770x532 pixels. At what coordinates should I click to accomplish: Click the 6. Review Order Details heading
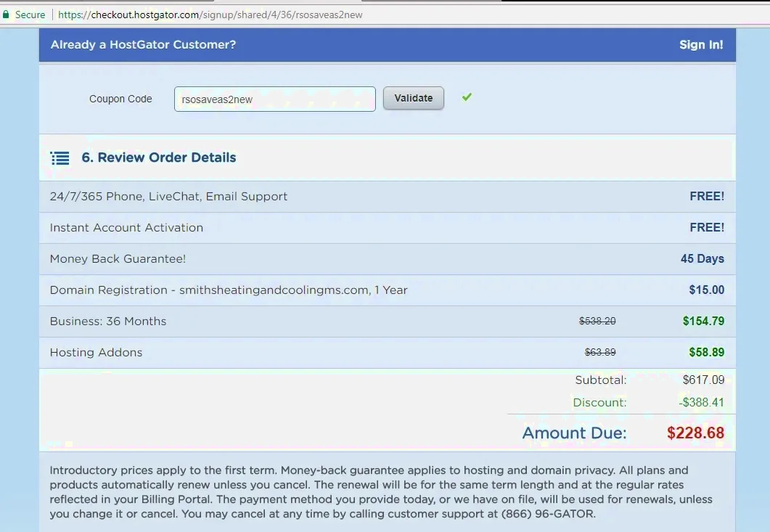pyautogui.click(x=158, y=157)
